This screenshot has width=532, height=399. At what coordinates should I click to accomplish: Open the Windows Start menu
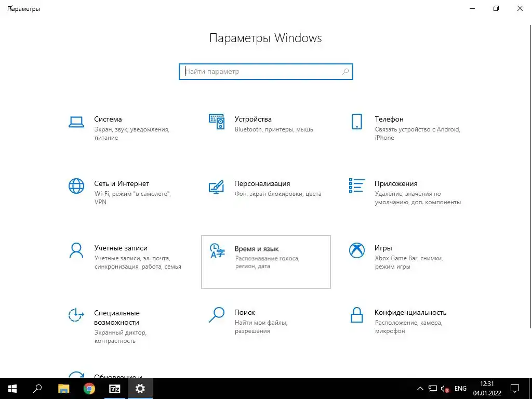(x=12, y=389)
